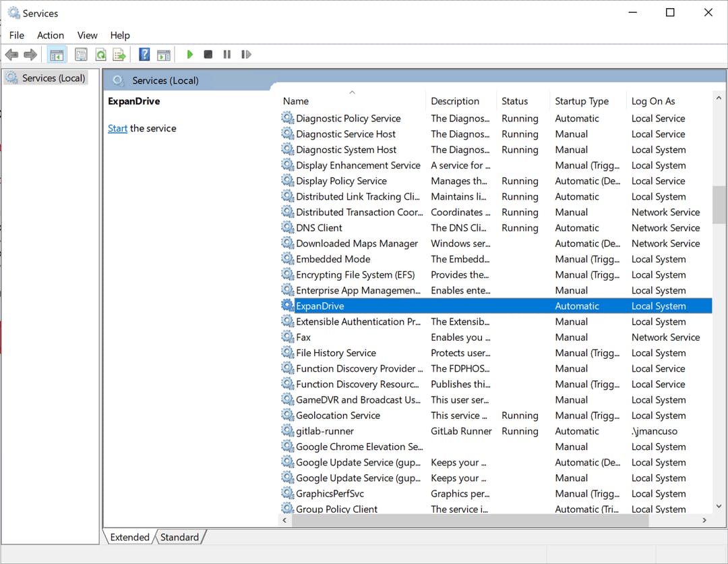Viewport: 728px width, 564px height.
Task: Click the vertical scrollbar down arrow
Action: (x=719, y=507)
